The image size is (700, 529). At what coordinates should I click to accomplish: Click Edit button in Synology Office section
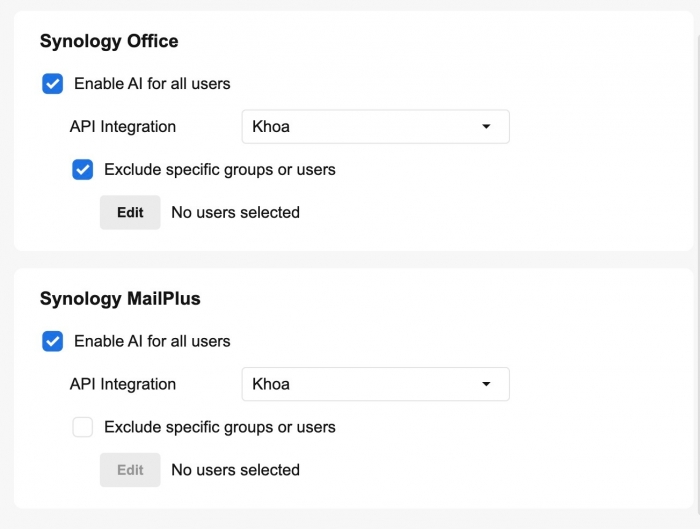pos(130,212)
